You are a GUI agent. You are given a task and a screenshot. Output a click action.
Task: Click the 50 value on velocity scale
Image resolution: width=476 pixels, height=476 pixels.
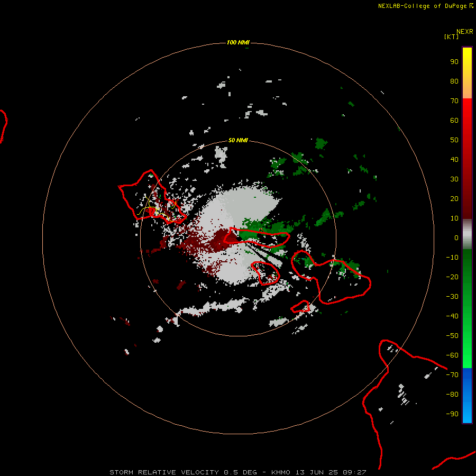454,140
